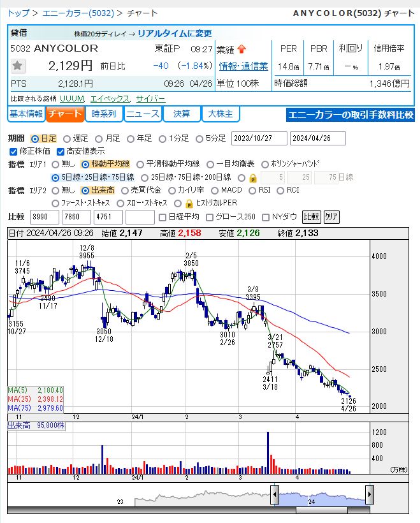420x523 pixels.
Task: Click the リアルタイムに変更 link
Action: (175, 33)
